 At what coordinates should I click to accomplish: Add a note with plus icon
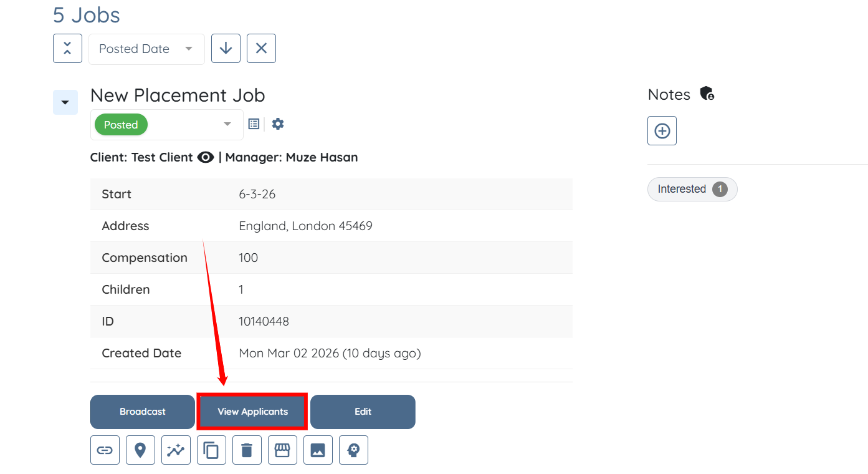[x=662, y=131]
